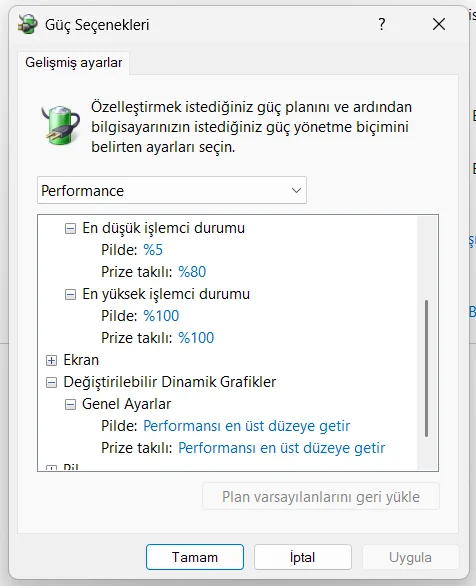The image size is (476, 586).
Task: Click %100 Prize takılı maximum processor value
Action: click(196, 338)
